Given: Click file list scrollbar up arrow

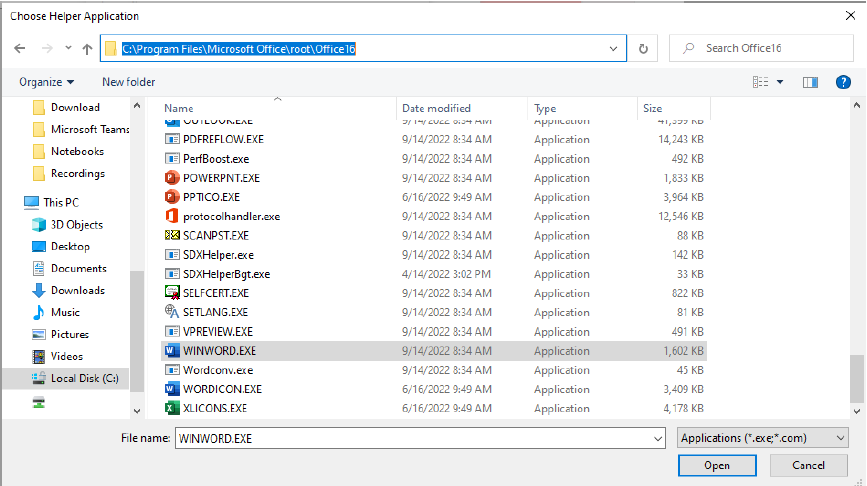Looking at the screenshot, I should pos(857,105).
